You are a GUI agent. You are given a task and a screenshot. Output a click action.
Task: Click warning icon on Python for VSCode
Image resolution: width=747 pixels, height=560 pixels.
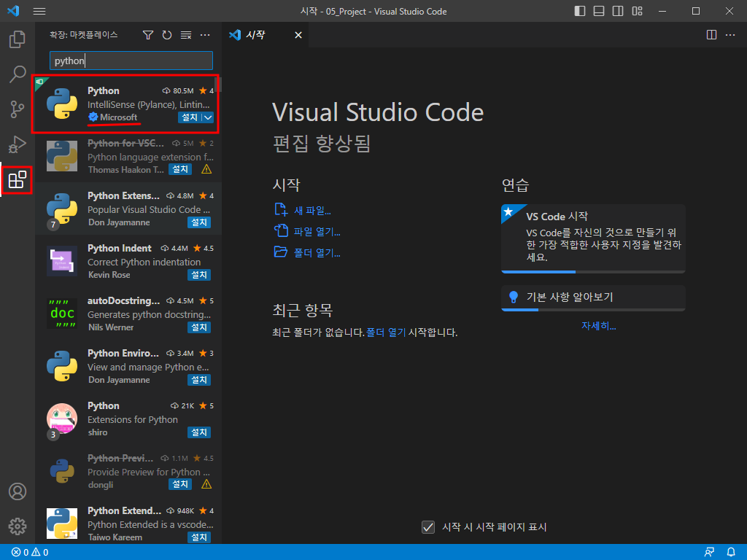pyautogui.click(x=206, y=169)
